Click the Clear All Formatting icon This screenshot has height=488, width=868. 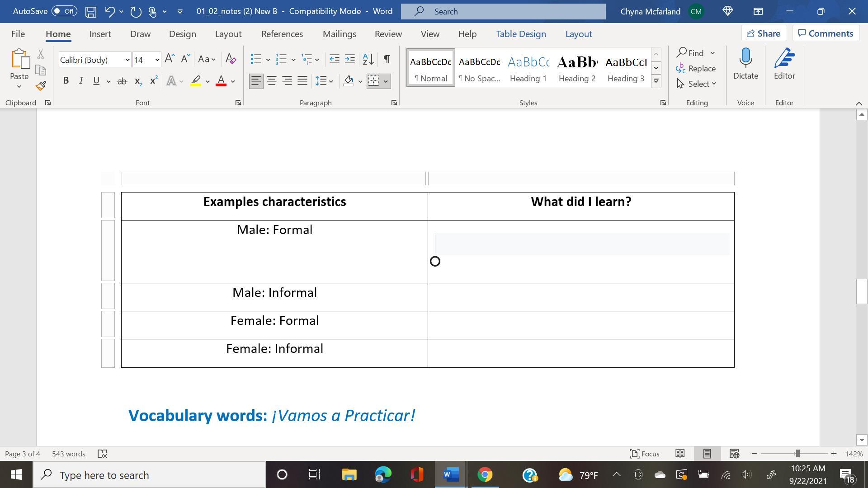[231, 59]
